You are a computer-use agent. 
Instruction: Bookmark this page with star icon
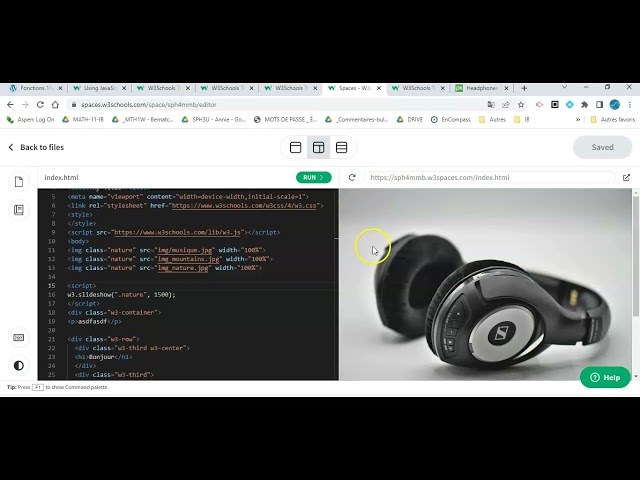(x=521, y=104)
